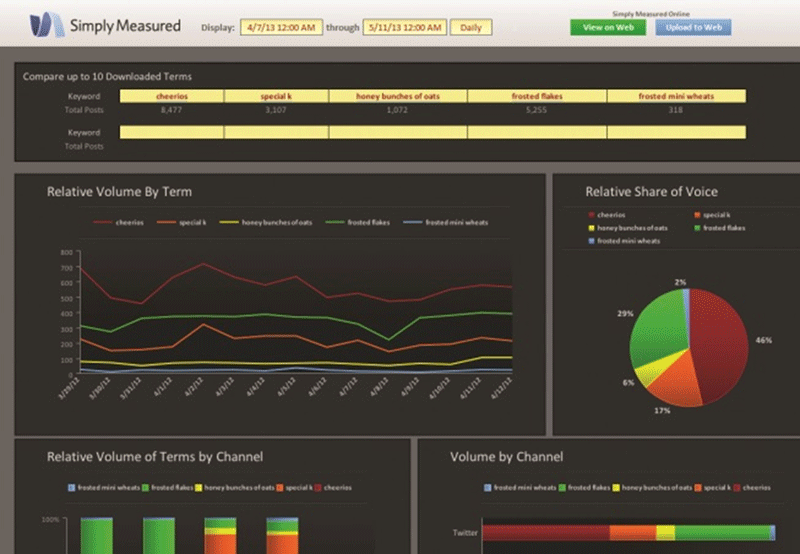This screenshot has height=554, width=800.
Task: Click frosted mini wheats swatch in Volume by Channel legend
Action: (488, 488)
